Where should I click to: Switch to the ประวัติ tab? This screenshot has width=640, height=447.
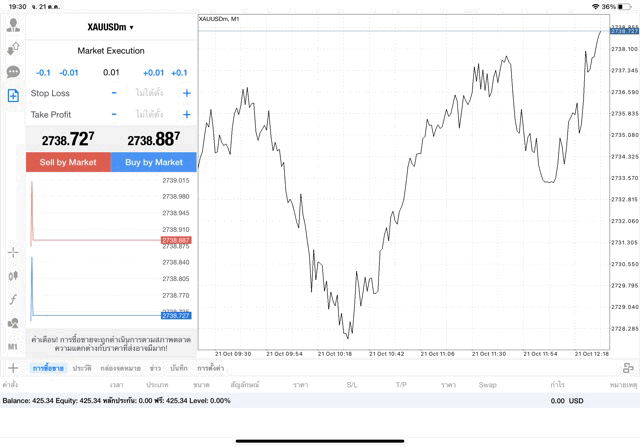pos(82,368)
